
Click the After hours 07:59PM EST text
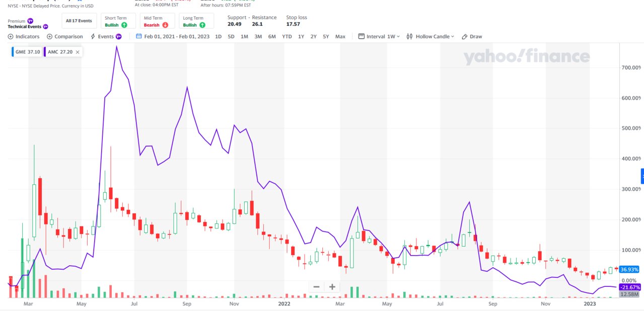(x=226, y=6)
